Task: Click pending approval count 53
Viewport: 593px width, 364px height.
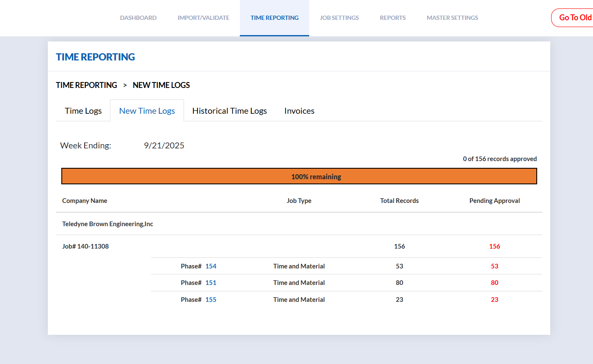Action: (x=494, y=266)
